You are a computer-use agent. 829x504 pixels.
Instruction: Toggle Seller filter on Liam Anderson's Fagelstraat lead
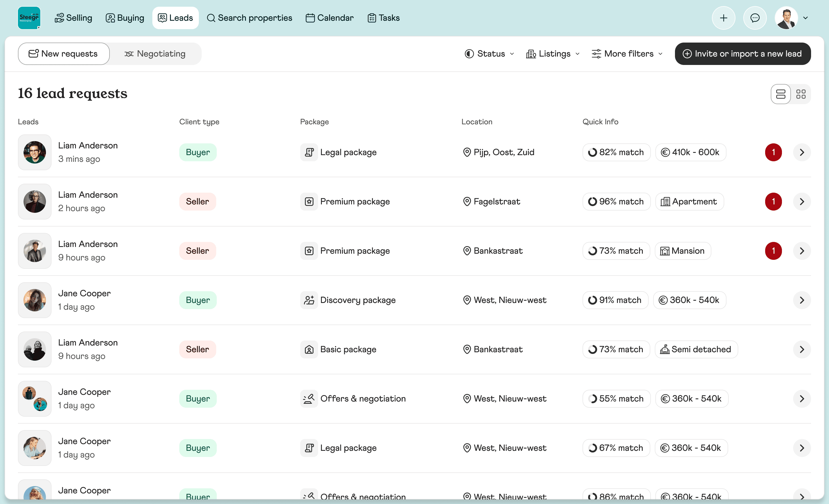pyautogui.click(x=197, y=202)
